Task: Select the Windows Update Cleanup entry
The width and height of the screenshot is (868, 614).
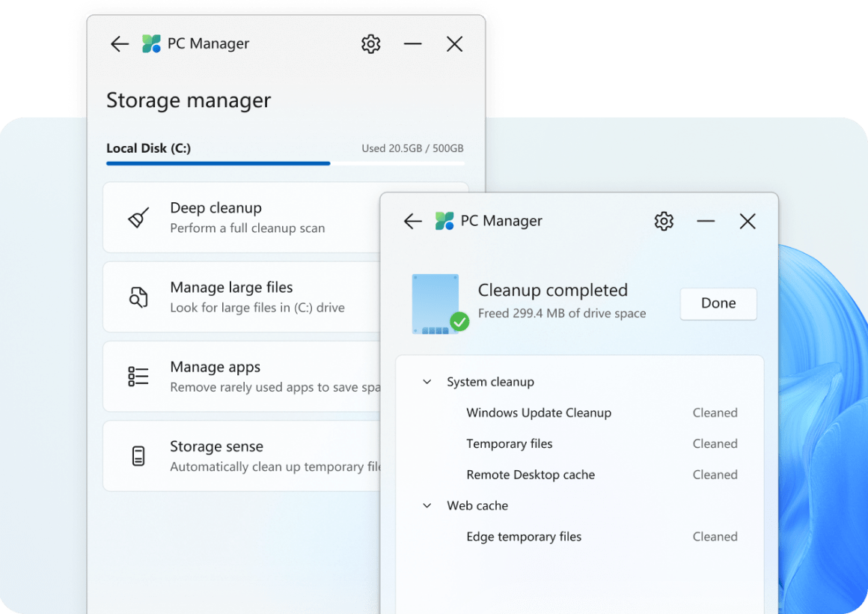Action: coord(538,413)
